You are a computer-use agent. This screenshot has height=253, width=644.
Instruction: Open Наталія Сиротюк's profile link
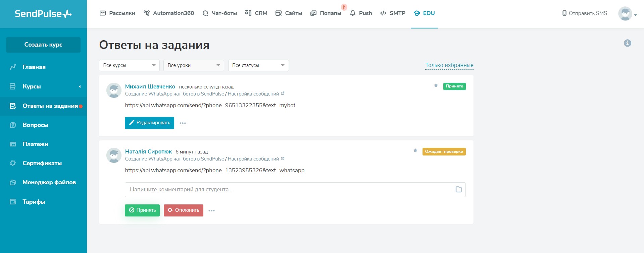point(148,151)
